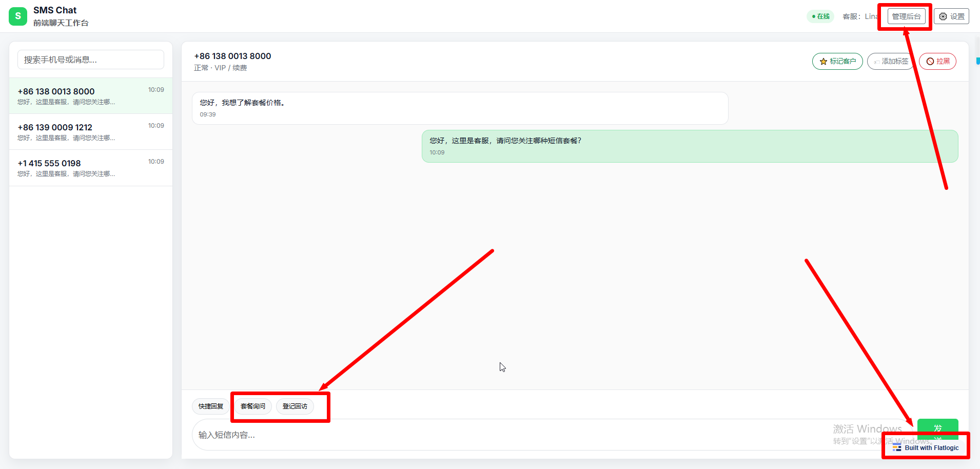Click the green agent reply bubble
980x469 pixels.
[x=690, y=146]
